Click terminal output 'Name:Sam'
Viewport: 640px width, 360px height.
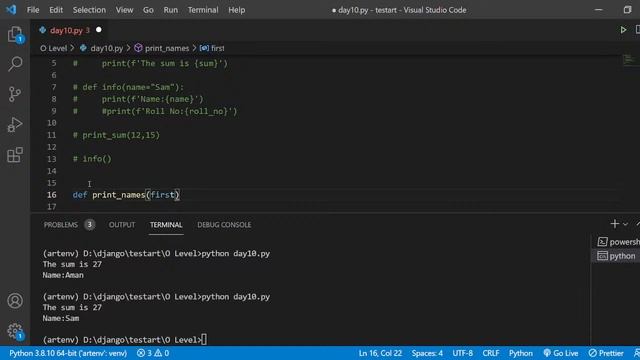[x=60, y=318]
